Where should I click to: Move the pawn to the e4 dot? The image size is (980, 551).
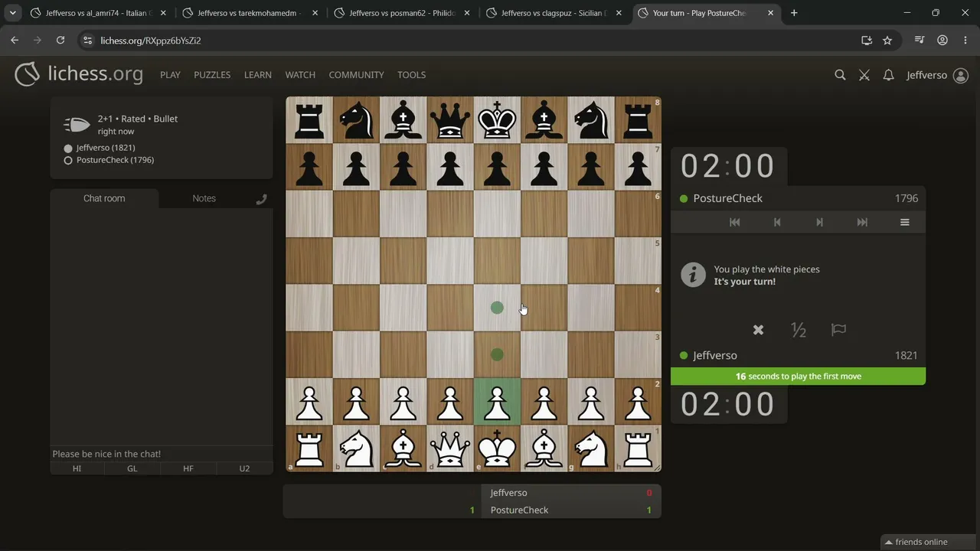pos(497,308)
